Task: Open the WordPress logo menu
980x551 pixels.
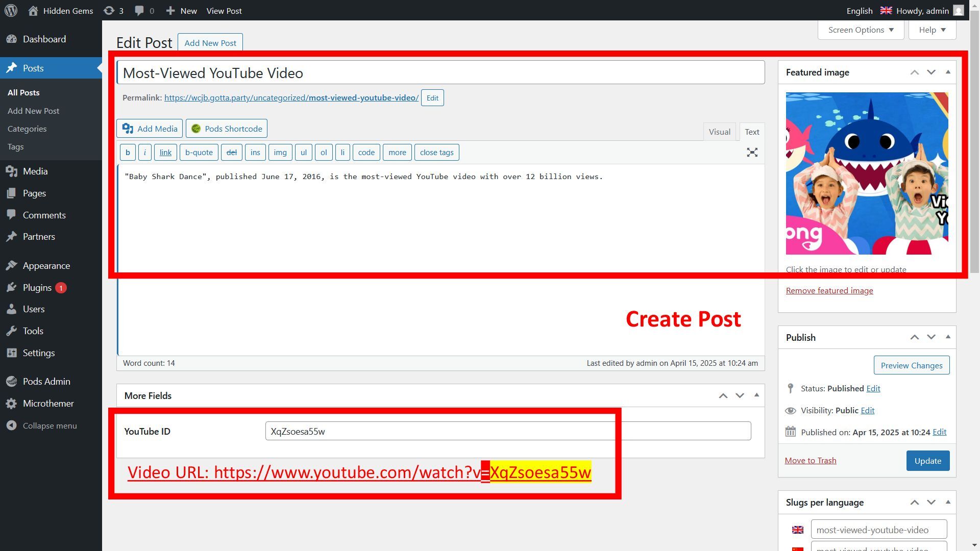Action: (x=11, y=11)
